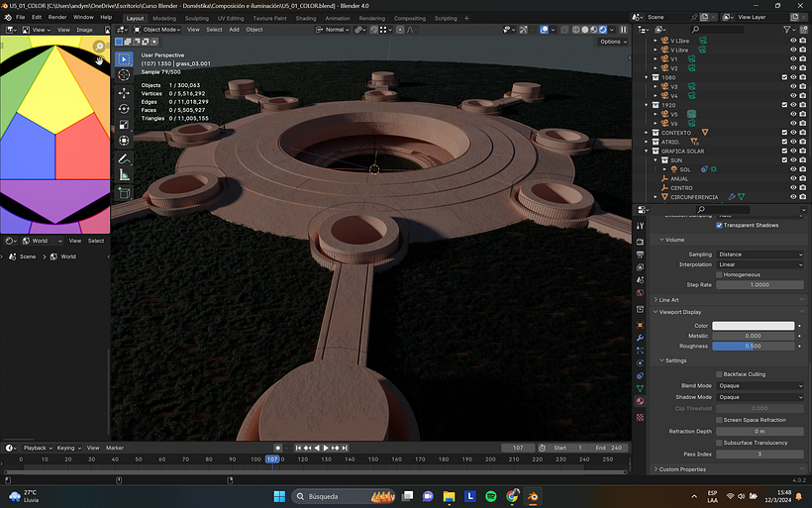
Task: Choose the Move tool
Action: (x=124, y=93)
